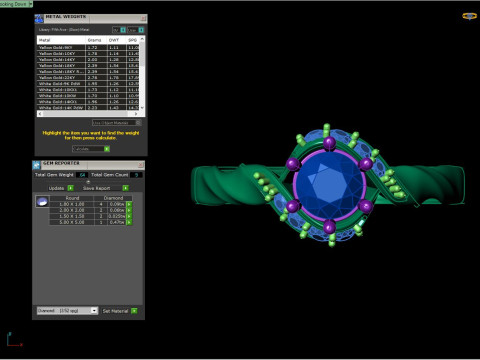The image size is (480, 360).
Task: Click the Gem Reporter panel icon
Action: point(36,165)
